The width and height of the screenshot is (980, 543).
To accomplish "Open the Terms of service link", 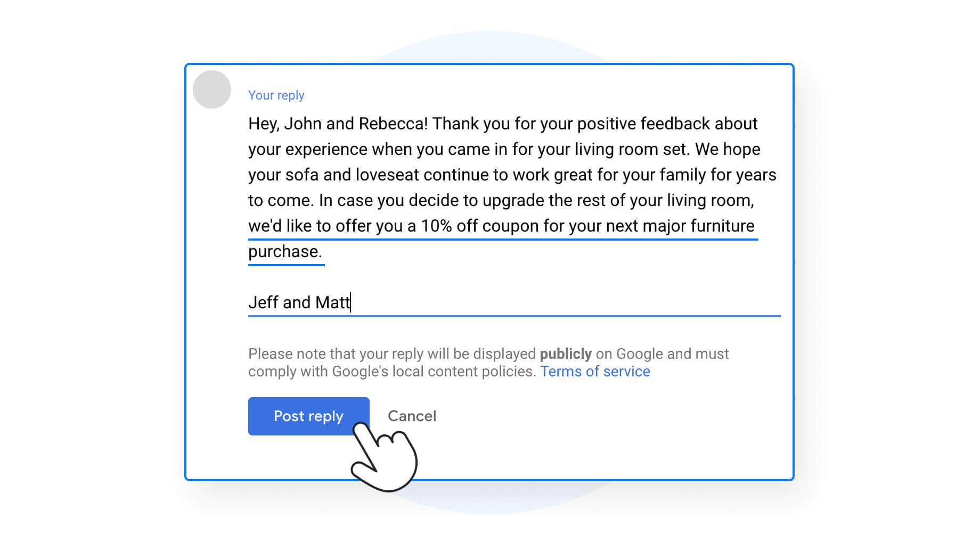I will [595, 372].
